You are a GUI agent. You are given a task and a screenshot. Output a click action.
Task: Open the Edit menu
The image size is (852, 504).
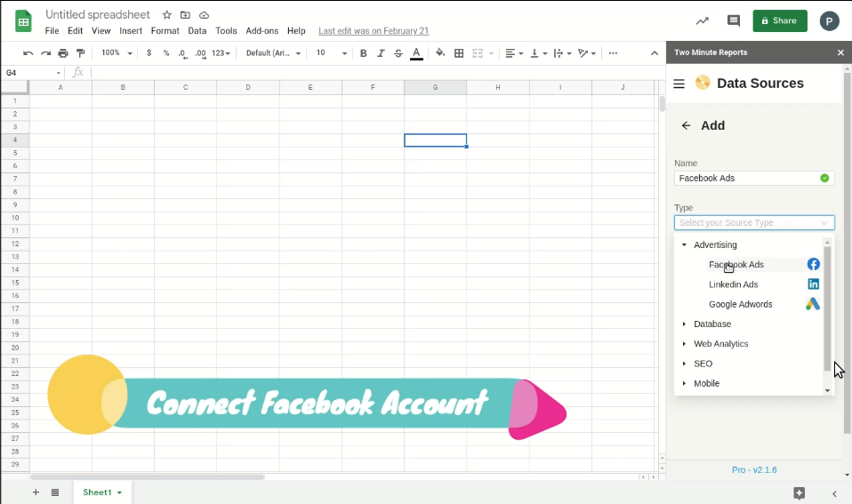tap(75, 31)
